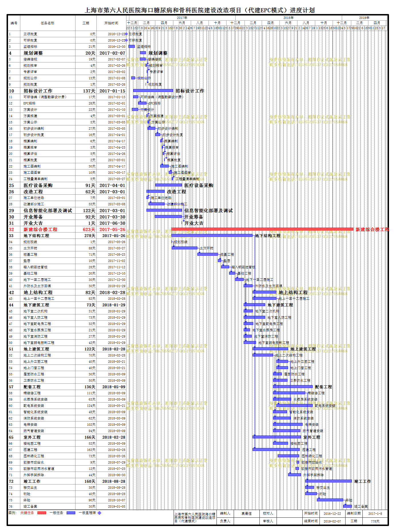Click the 电梯安装 task name in row 63
The image size is (395, 532).
point(30,425)
